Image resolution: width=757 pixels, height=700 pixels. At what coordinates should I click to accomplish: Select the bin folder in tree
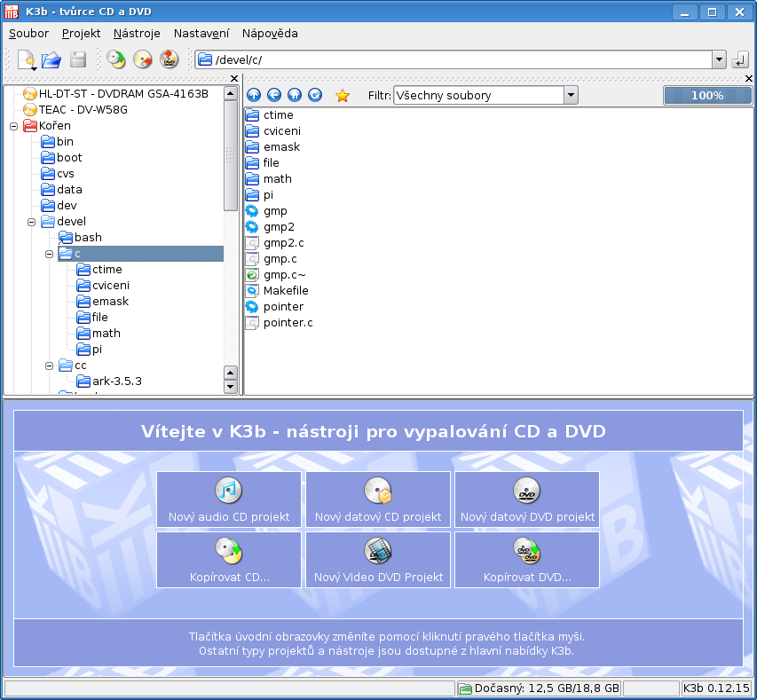click(58, 141)
